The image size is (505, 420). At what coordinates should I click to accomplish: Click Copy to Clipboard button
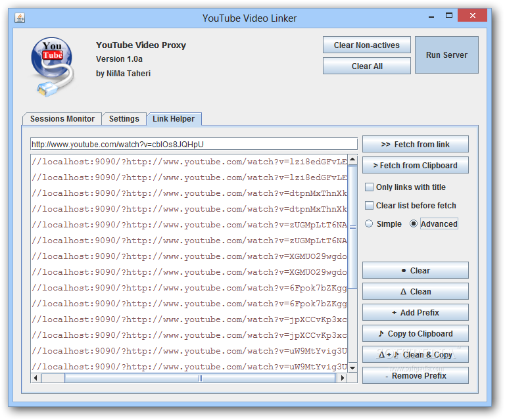(x=415, y=333)
